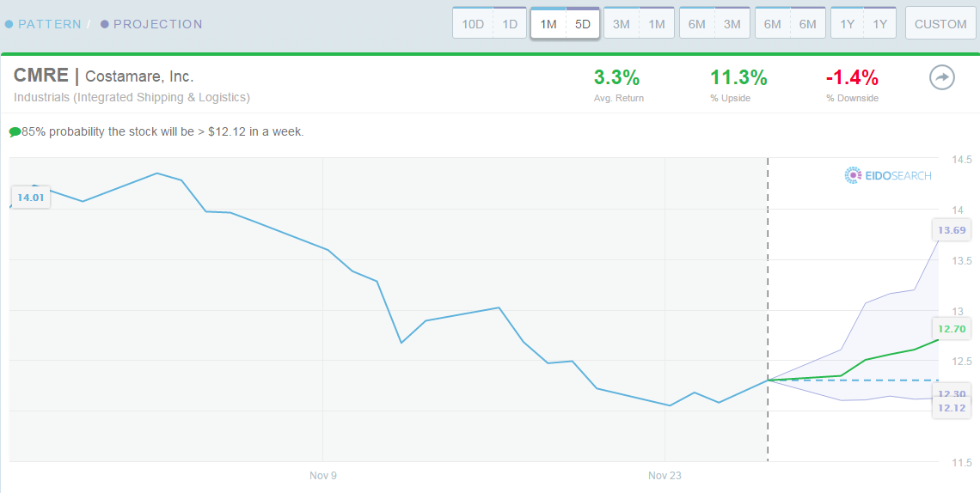Click the 14.01 starting price label
Screen dimensions: 980x493
point(31,198)
